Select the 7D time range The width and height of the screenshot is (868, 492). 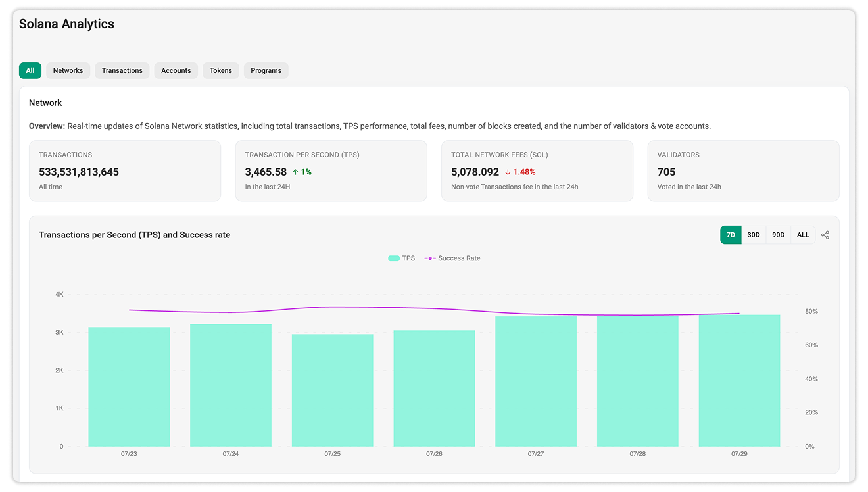[x=731, y=235]
